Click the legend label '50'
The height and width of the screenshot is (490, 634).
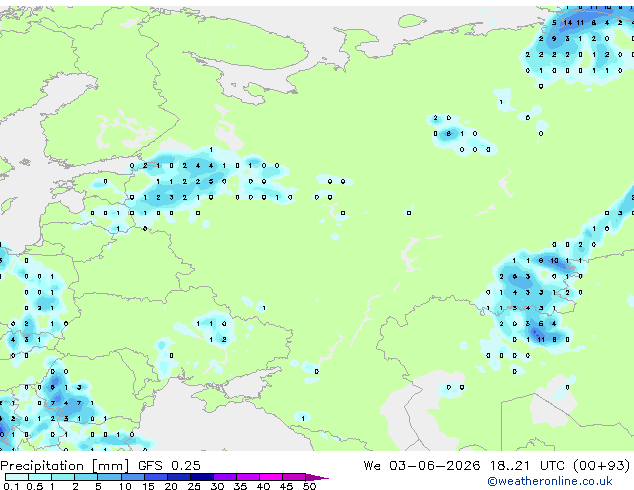(309, 486)
